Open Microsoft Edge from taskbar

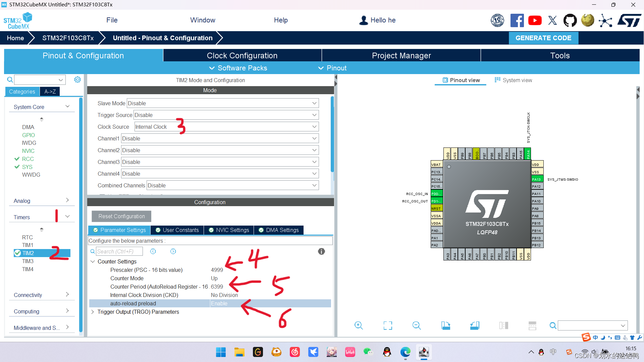[405, 352]
